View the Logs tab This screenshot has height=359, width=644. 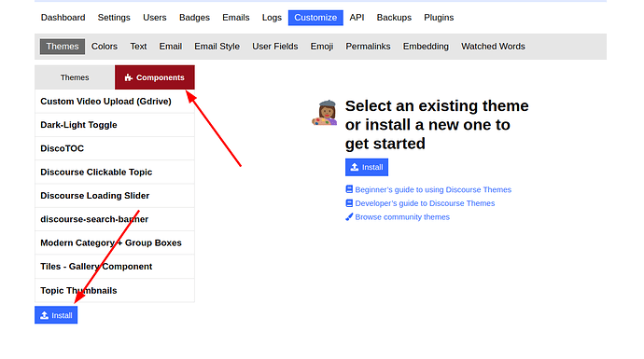coord(272,18)
